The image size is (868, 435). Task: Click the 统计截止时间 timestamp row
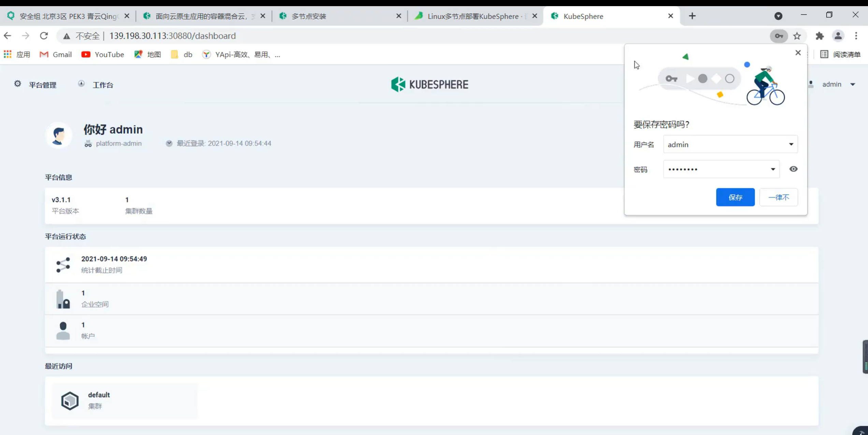[432, 265]
